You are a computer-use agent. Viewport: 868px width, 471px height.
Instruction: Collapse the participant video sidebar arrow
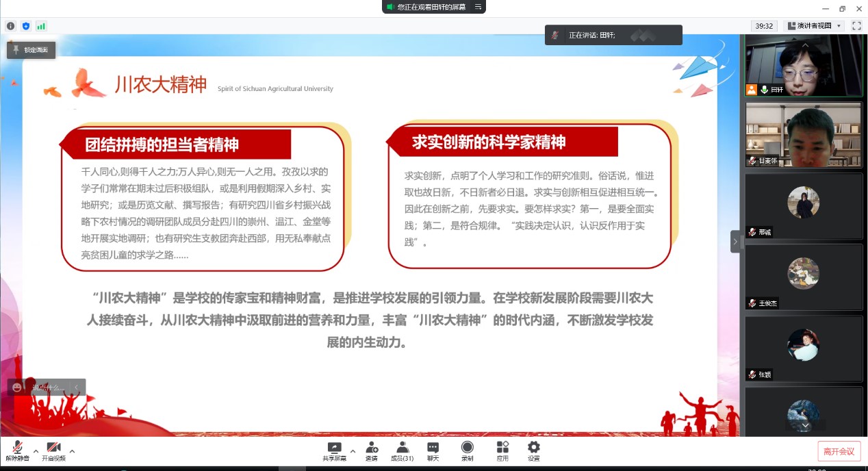pos(736,242)
